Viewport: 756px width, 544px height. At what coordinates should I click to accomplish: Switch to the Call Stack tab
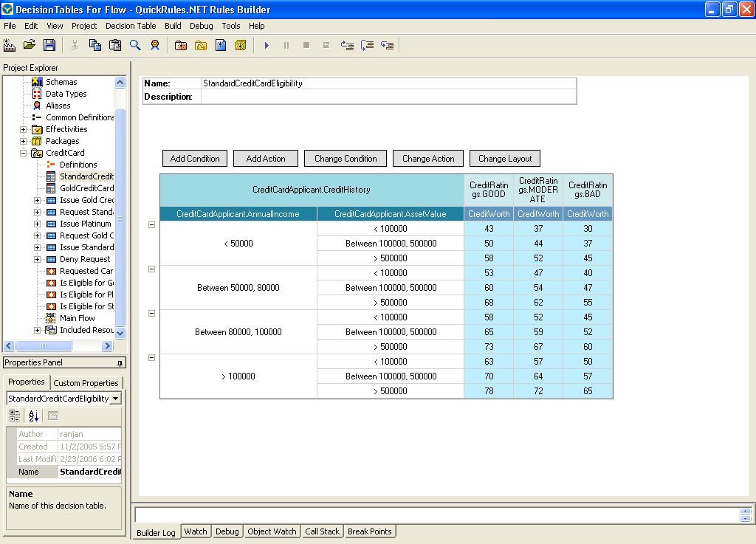[322, 531]
